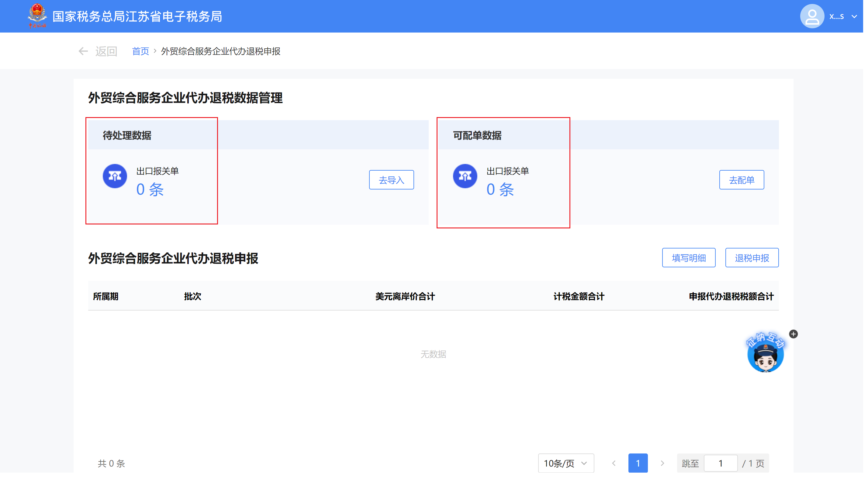868x493 pixels.
Task: Click pending data export declaration icon
Action: point(115,176)
